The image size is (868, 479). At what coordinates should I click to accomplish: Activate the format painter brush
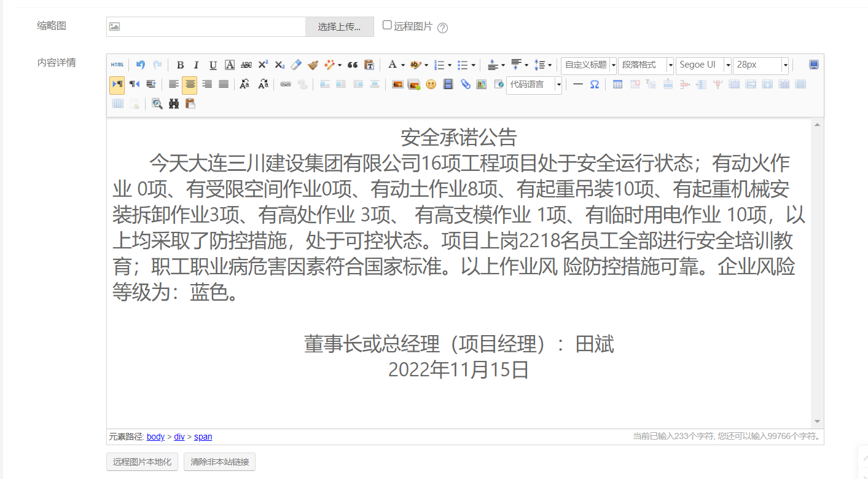pyautogui.click(x=313, y=65)
